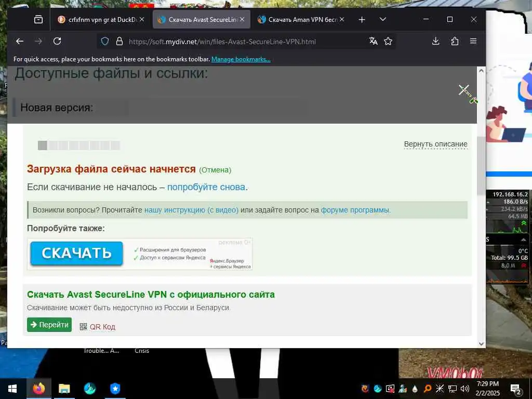Expand the list all tabs dropdown
Screen dimensions: 532x399
[x=383, y=19]
